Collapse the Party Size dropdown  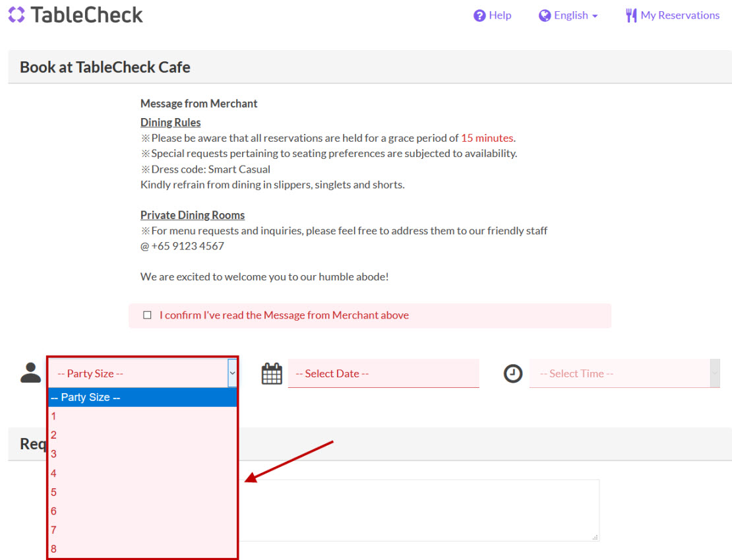click(x=232, y=373)
